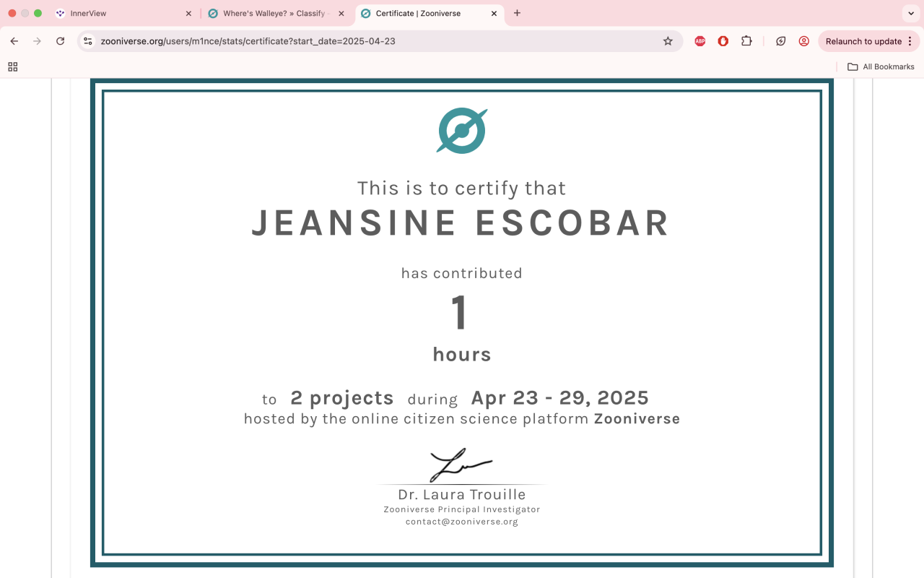Maximize the Chrome window with green button

(38, 13)
